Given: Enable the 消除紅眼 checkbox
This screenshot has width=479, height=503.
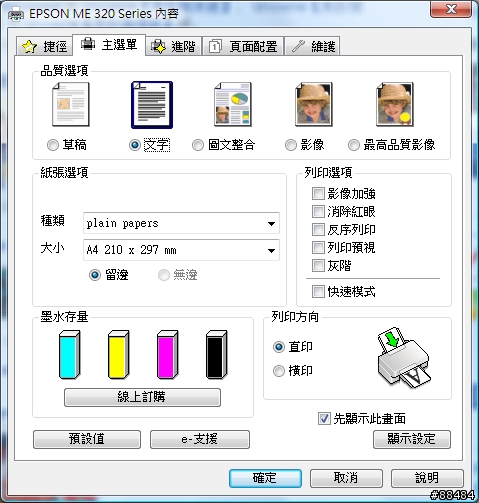Looking at the screenshot, I should [x=318, y=211].
